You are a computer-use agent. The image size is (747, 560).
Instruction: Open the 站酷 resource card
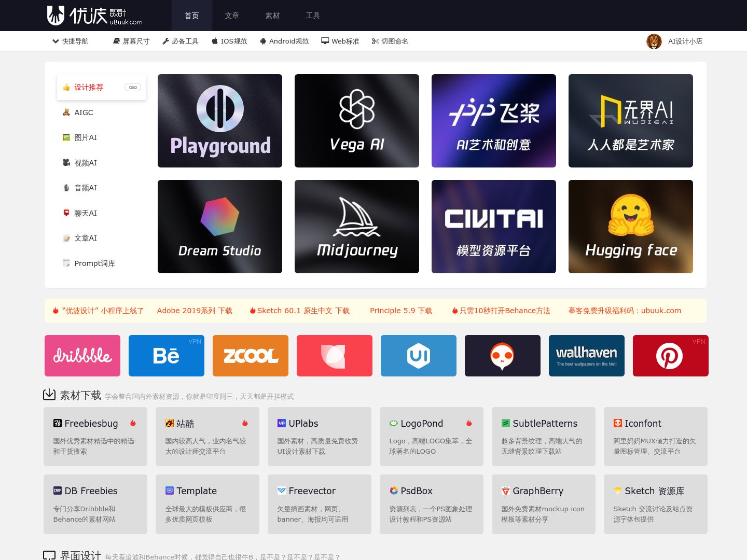pos(208,437)
